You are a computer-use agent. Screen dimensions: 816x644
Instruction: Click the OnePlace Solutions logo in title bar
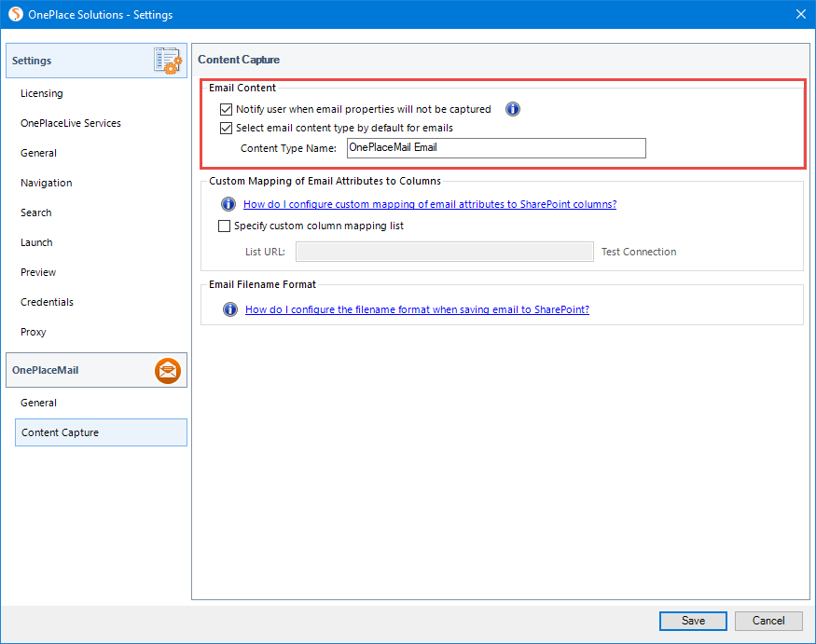coord(16,14)
